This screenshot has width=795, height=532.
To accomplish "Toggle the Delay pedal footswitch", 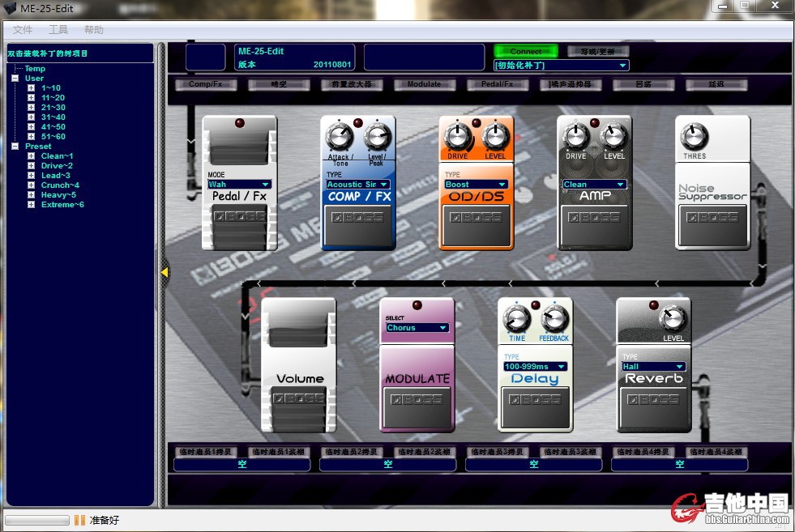I will 535,408.
